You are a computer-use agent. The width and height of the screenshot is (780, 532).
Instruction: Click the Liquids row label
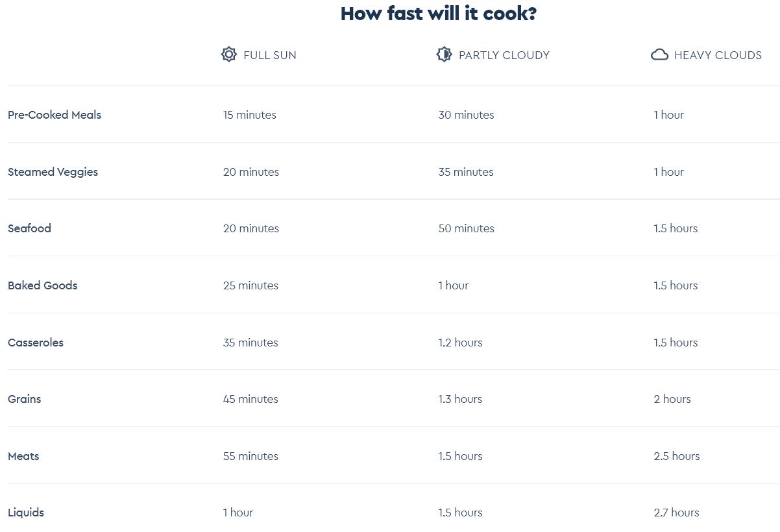tap(26, 513)
